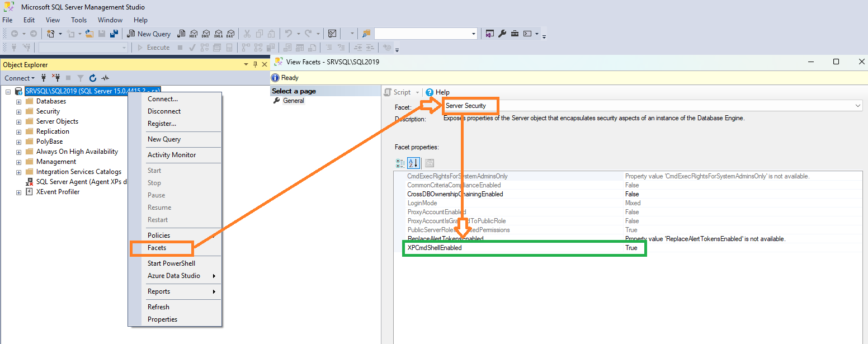Open the Azure Data Studio submenu
Image resolution: width=868 pixels, height=344 pixels.
pyautogui.click(x=174, y=276)
